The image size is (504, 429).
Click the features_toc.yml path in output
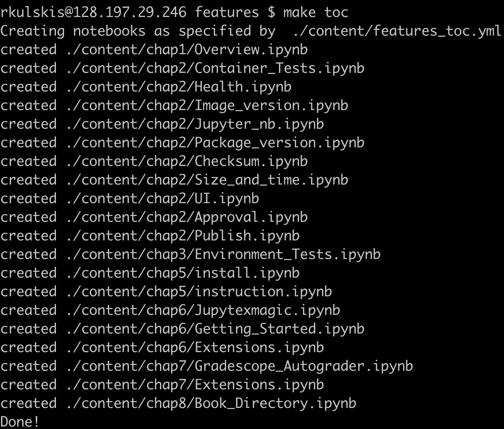point(396,31)
